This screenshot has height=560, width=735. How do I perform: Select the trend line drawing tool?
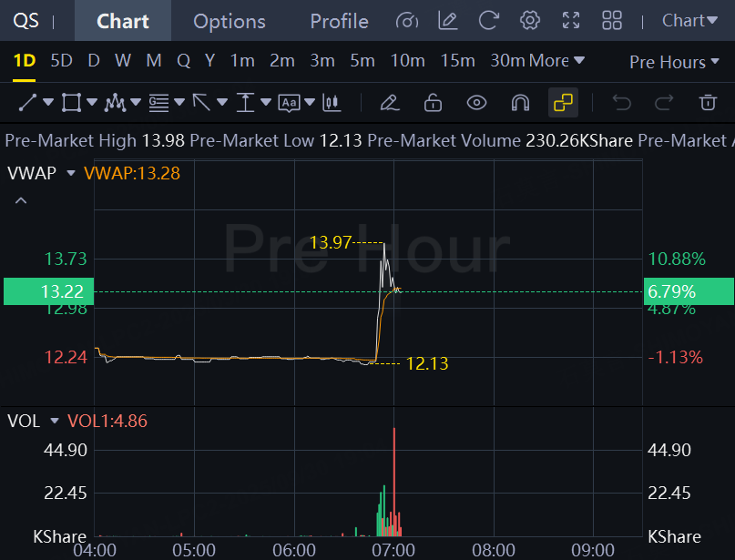pos(27,102)
